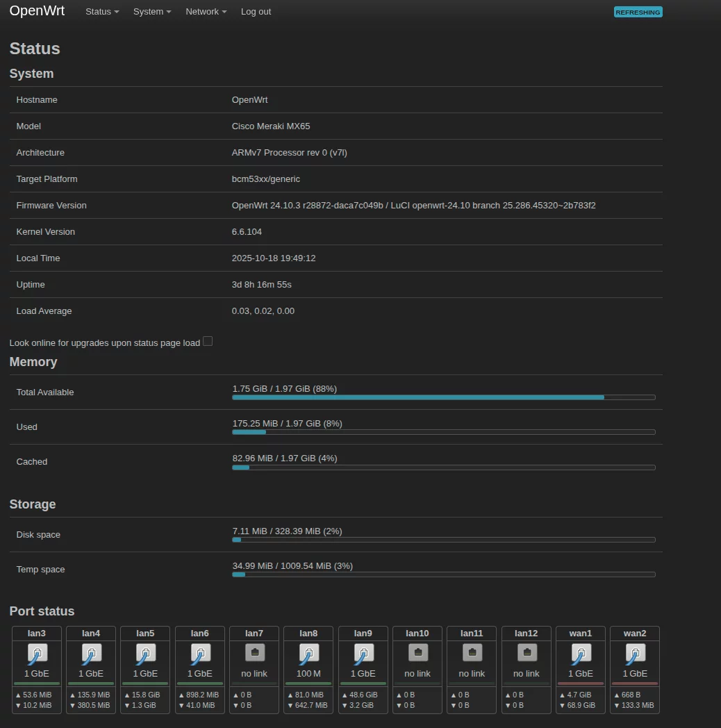Click the lan4 port connector icon

91,653
